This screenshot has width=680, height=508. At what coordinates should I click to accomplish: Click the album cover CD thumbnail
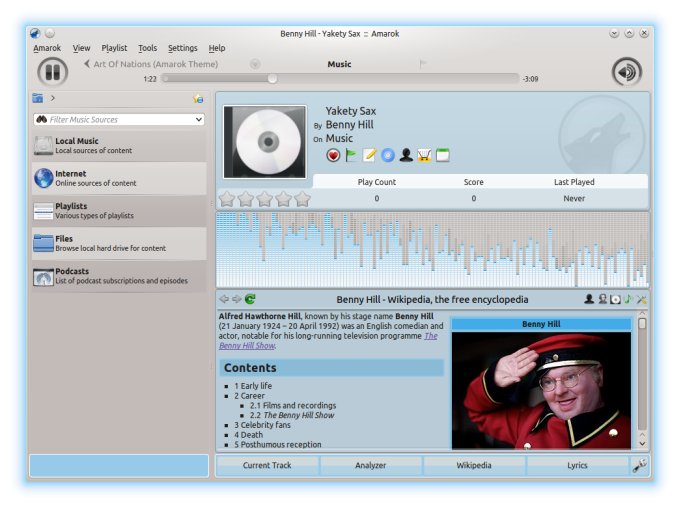[265, 142]
